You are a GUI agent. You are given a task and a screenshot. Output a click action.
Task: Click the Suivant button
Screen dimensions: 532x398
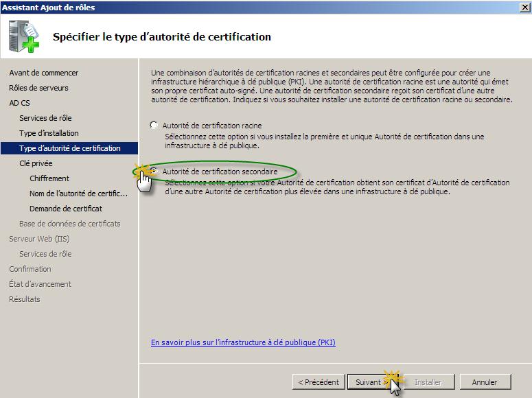[x=374, y=382]
